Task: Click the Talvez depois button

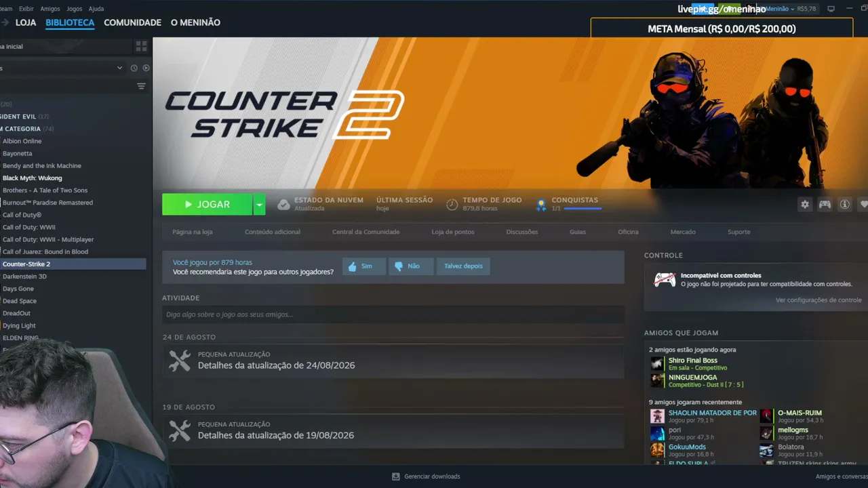Action: click(463, 266)
